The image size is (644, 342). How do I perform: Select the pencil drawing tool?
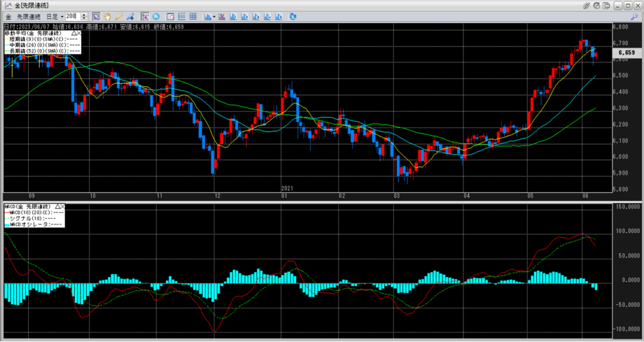[x=118, y=16]
